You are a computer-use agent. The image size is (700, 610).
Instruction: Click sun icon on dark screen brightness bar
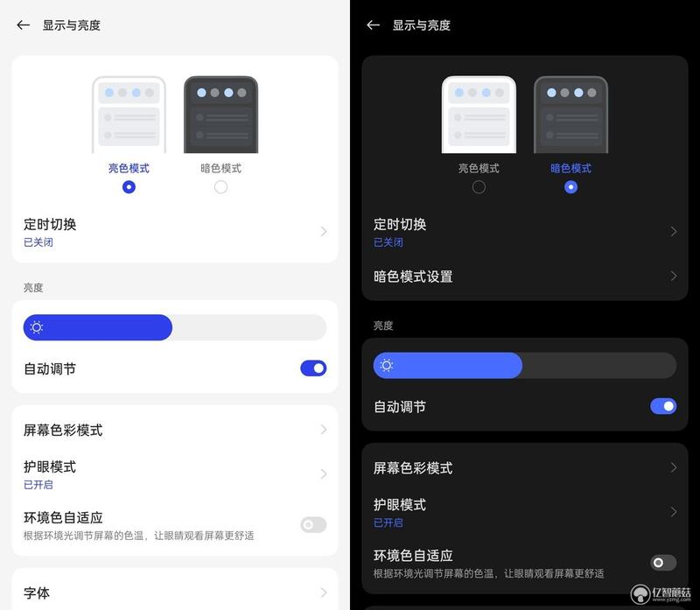[387, 365]
